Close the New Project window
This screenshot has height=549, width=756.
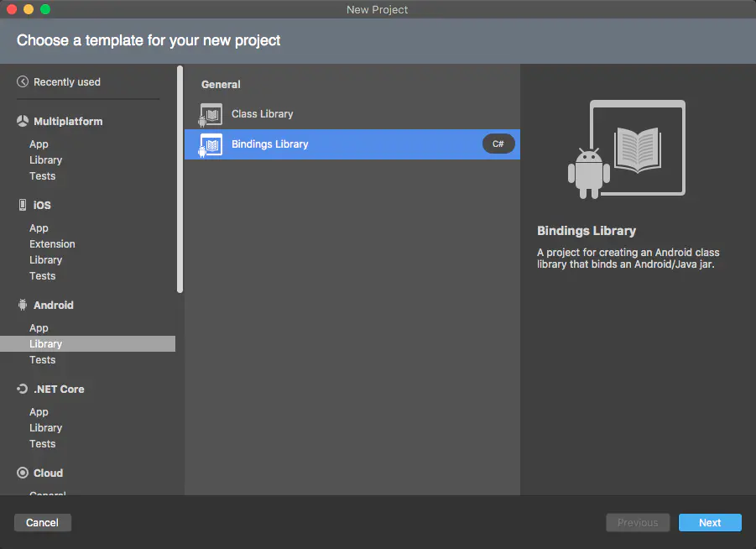[x=12, y=9]
